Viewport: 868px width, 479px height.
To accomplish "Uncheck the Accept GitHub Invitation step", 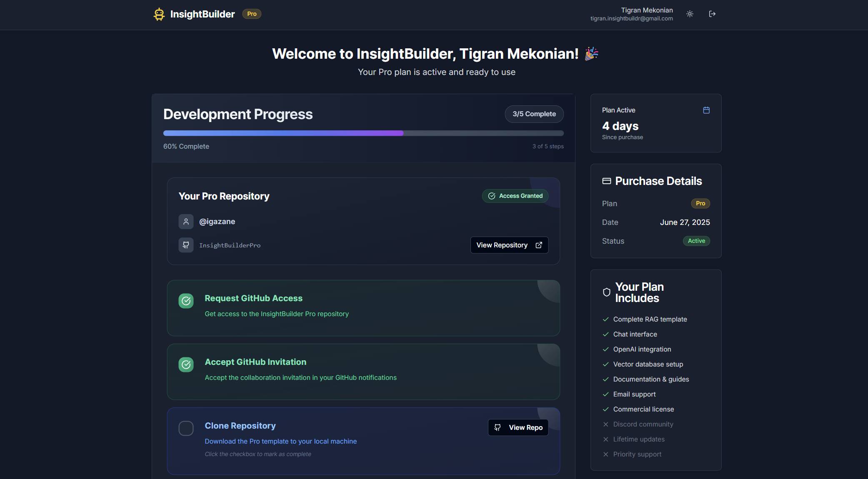I will 186,364.
